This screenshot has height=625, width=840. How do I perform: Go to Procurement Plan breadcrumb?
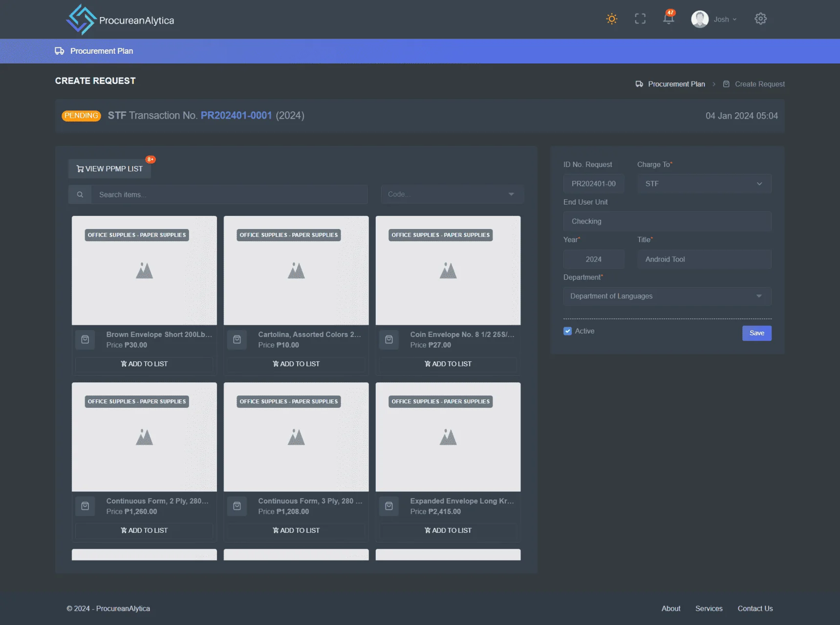point(676,84)
